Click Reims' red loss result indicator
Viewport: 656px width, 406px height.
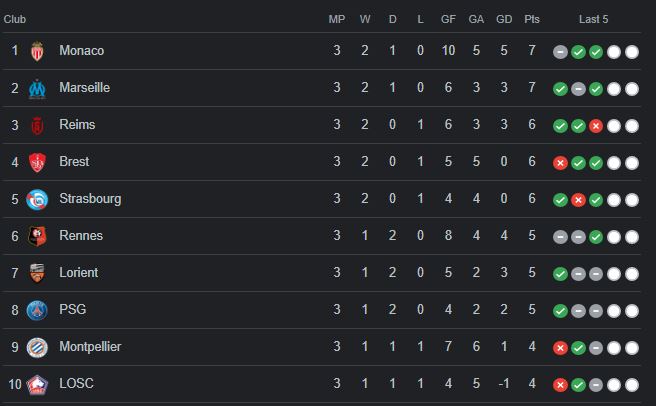click(x=596, y=126)
